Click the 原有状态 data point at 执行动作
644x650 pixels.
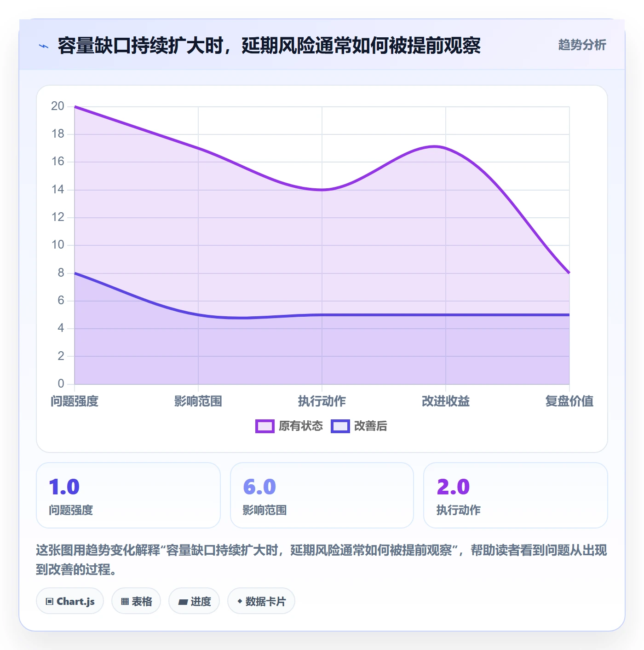click(x=322, y=190)
